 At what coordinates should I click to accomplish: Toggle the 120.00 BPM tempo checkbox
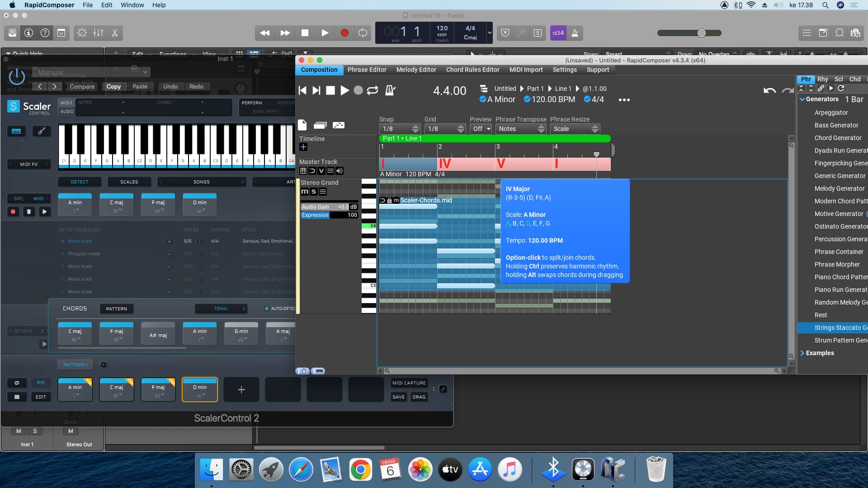click(527, 99)
